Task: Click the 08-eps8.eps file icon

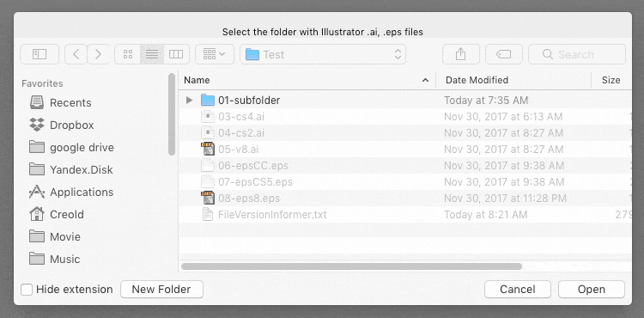Action: point(208,199)
